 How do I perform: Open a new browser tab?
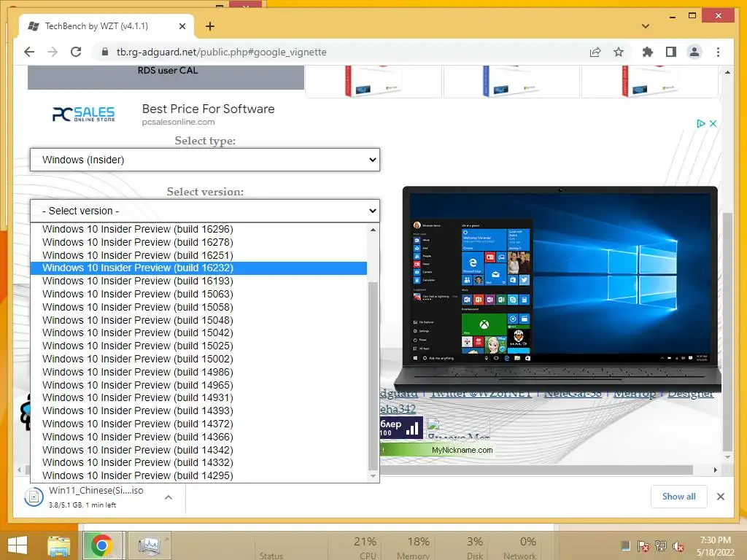209,26
